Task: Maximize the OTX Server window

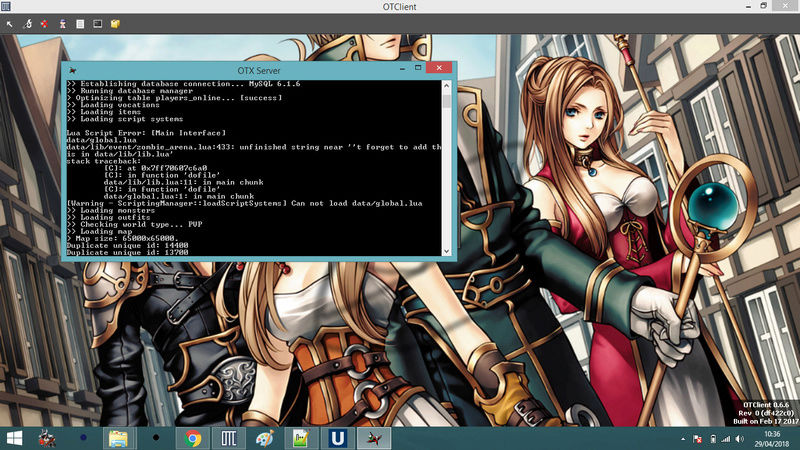Action: point(418,68)
